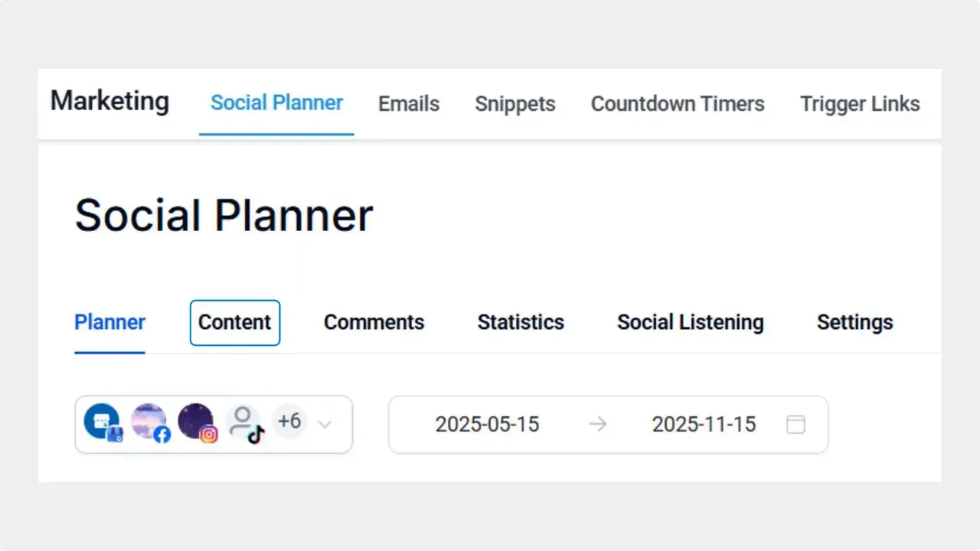
Task: Open the Trigger Links section
Action: 859,103
